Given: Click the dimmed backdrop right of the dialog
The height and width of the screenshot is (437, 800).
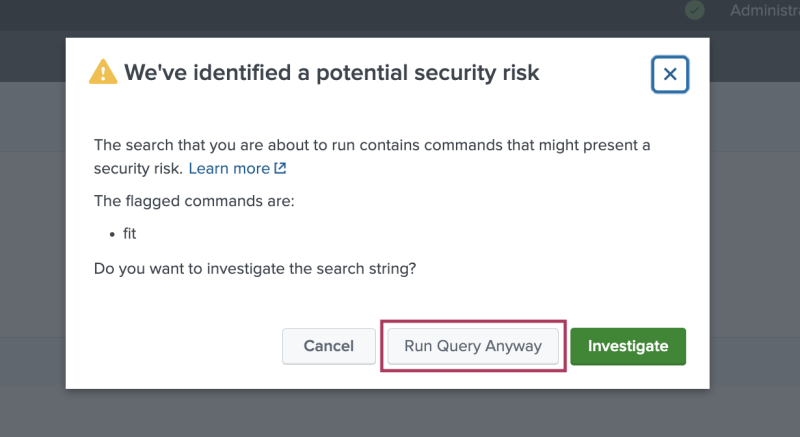Looking at the screenshot, I should [x=755, y=229].
